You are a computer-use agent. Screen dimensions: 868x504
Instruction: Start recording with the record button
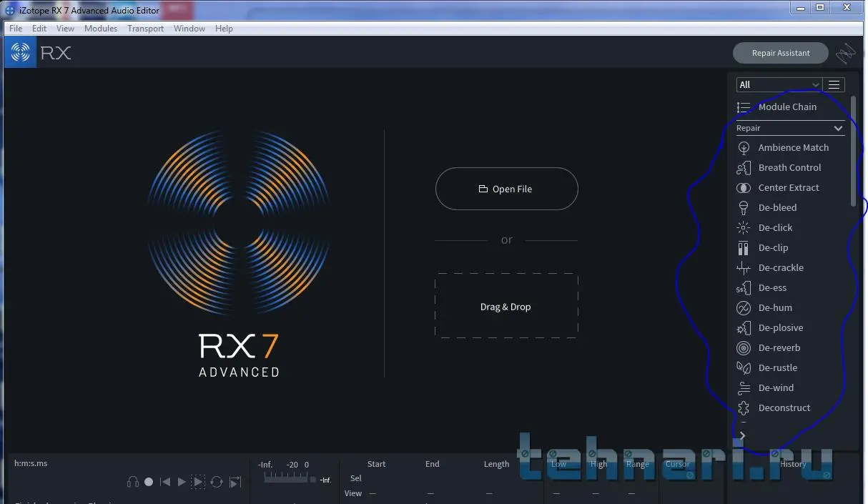pyautogui.click(x=149, y=482)
